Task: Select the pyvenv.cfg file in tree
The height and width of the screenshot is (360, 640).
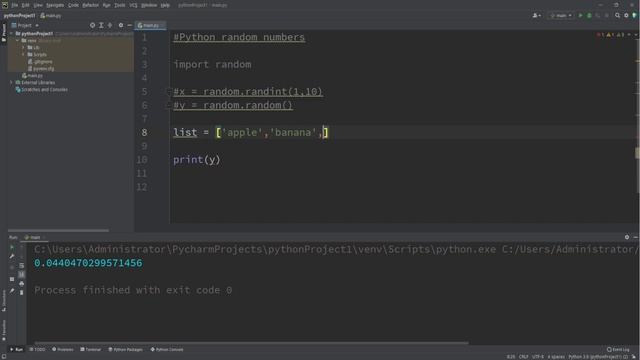Action: click(41, 69)
